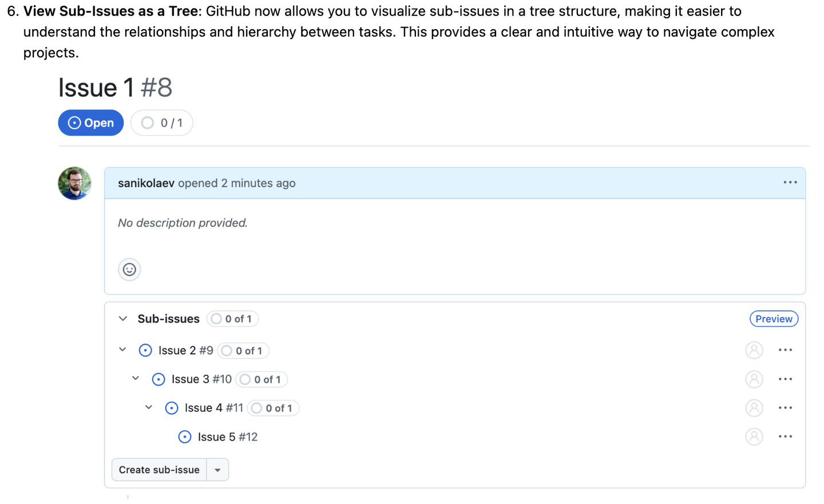The image size is (824, 504).
Task: Click the emoji reaction smiley icon
Action: point(129,269)
